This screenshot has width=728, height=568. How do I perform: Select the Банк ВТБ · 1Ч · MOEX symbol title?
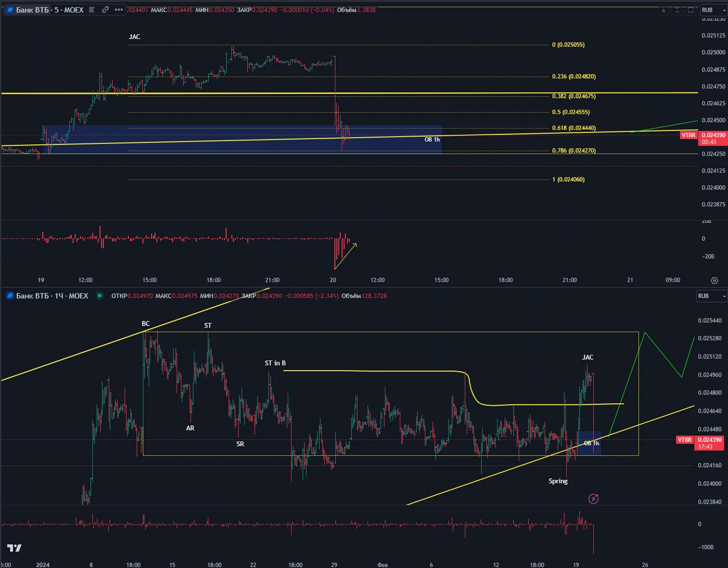pos(52,296)
